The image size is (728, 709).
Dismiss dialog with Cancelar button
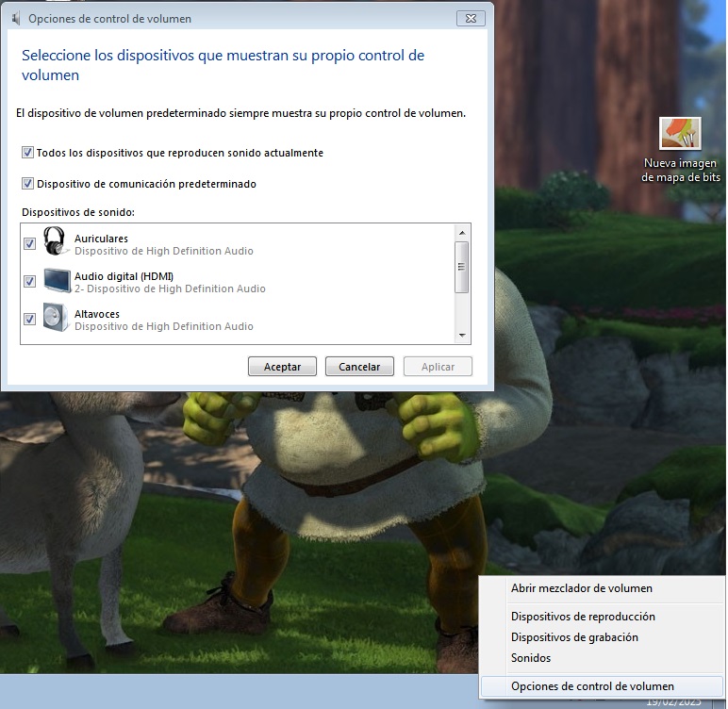pos(359,367)
